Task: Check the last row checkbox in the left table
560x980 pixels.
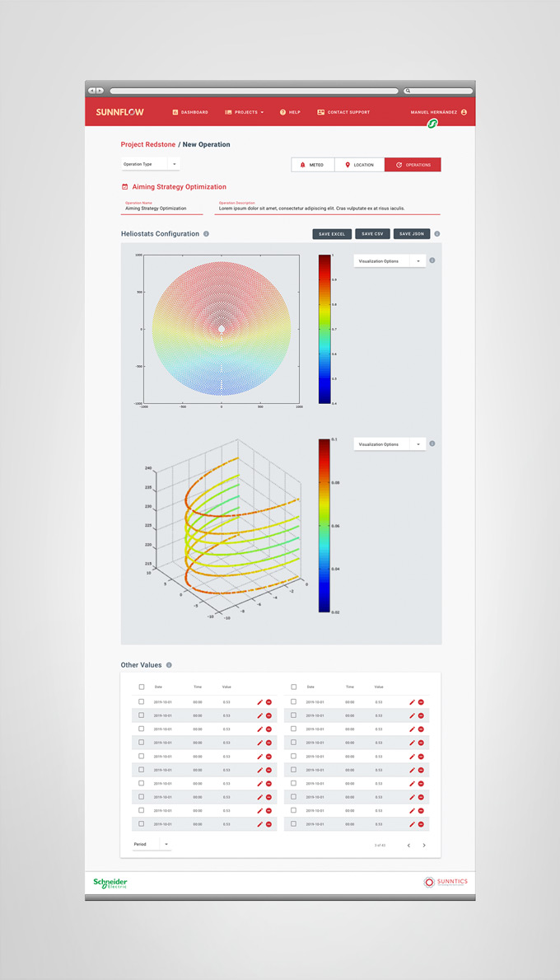Action: pos(142,824)
